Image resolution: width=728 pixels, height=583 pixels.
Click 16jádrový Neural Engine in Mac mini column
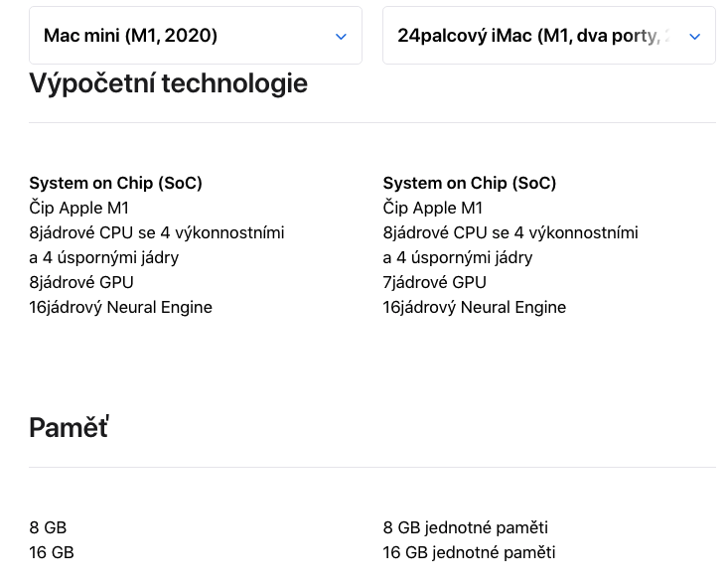[120, 307]
